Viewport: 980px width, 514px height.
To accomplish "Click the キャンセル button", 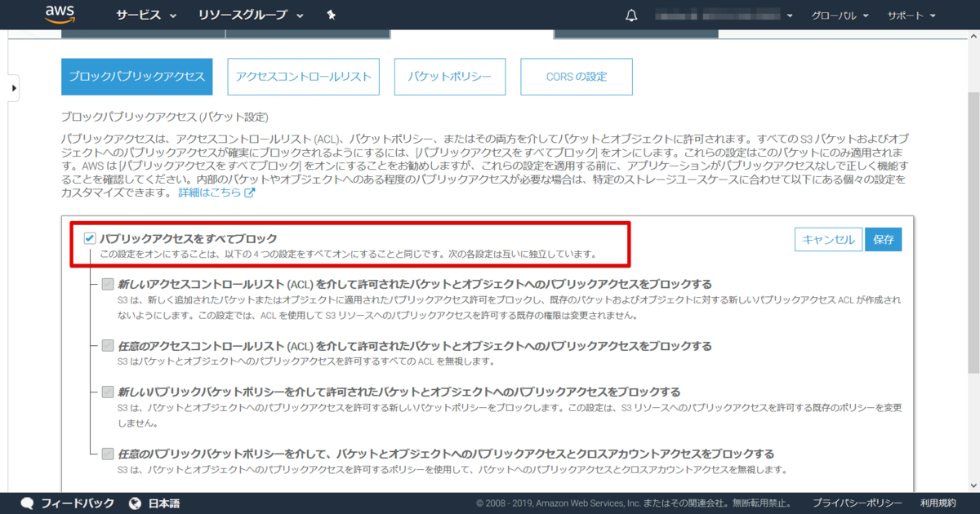I will pyautogui.click(x=828, y=240).
